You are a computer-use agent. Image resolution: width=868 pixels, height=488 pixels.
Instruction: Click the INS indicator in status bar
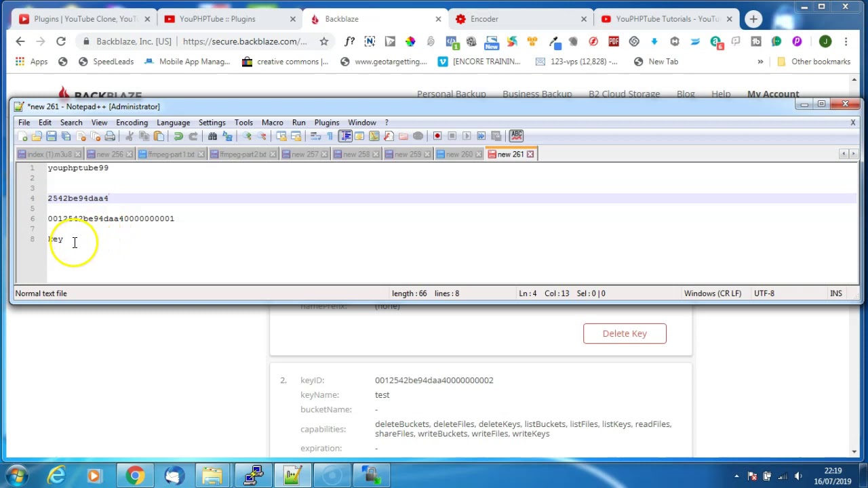click(836, 293)
